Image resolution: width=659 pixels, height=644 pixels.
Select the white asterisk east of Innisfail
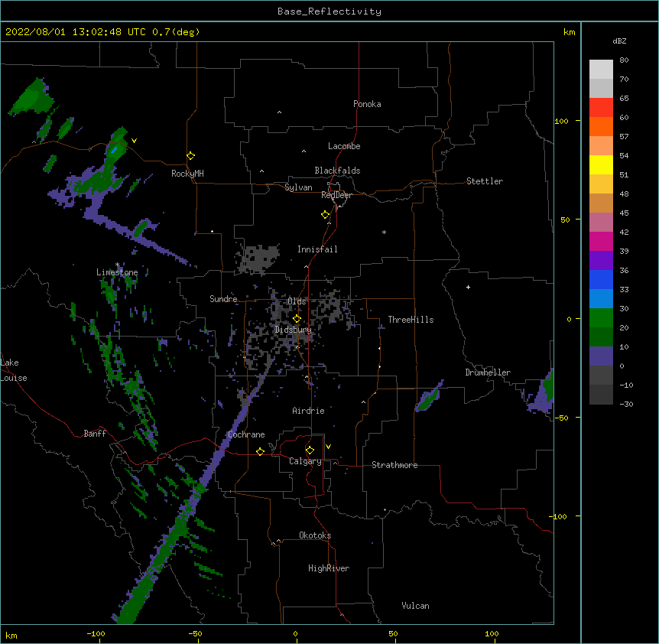tap(384, 232)
